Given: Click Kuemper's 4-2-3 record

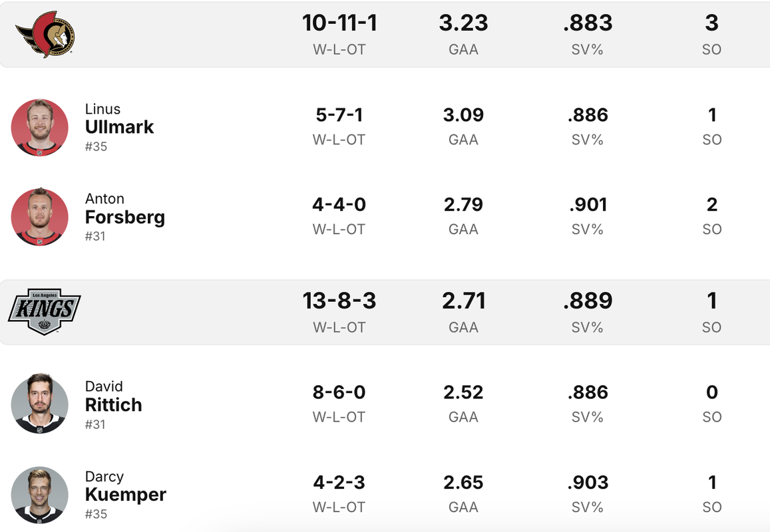Looking at the screenshot, I should (339, 482).
